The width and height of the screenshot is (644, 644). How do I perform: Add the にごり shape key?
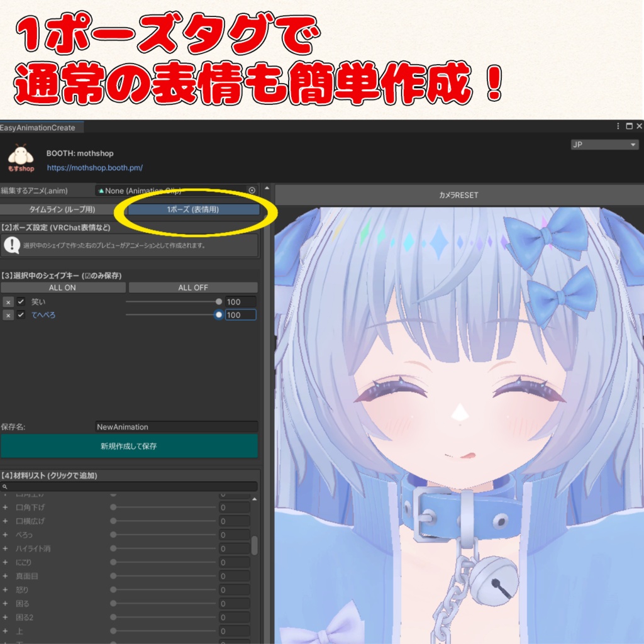tap(5, 562)
